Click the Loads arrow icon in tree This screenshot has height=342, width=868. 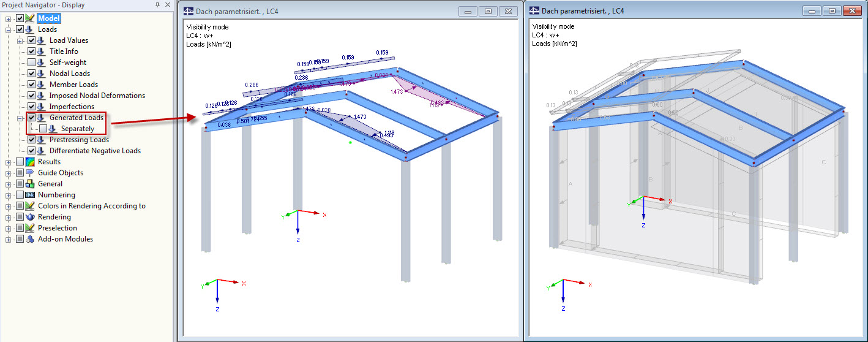(x=30, y=29)
